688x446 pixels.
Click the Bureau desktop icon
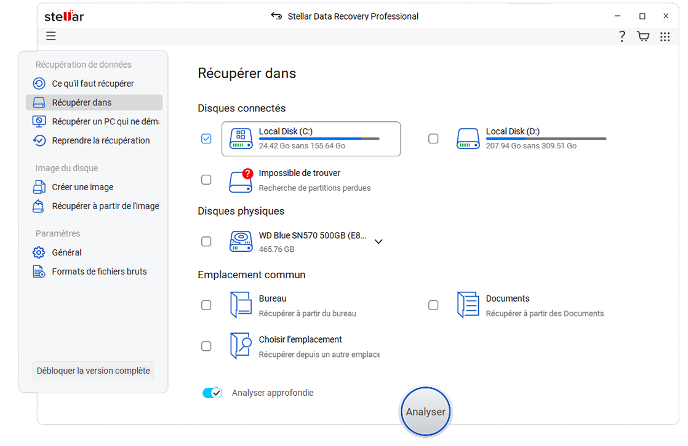click(x=241, y=305)
